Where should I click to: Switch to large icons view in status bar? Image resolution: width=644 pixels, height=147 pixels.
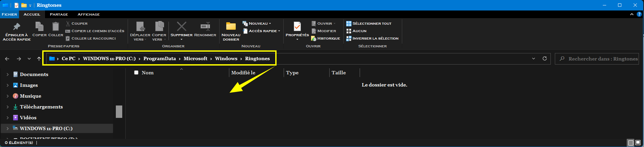point(638,143)
